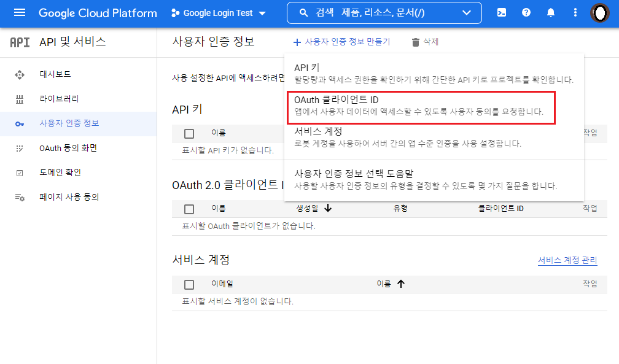Click the trash can delete icon
Screen dimensions: 619x364
[415, 42]
